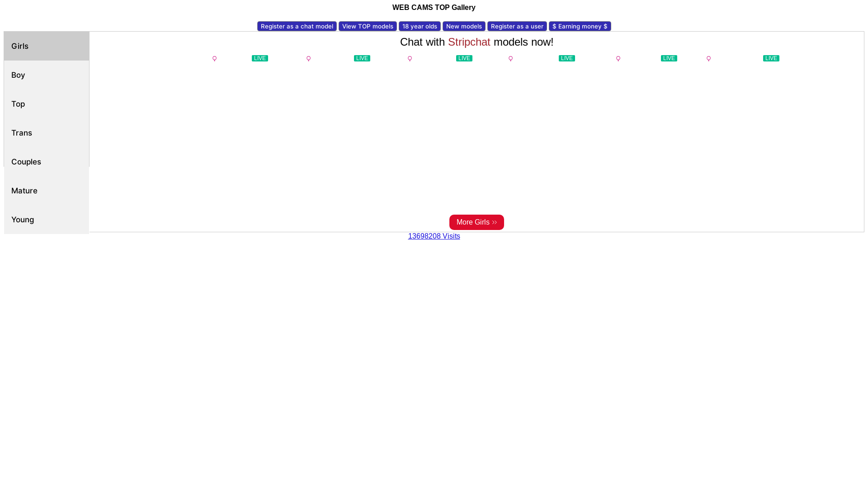This screenshot has height=488, width=868.
Task: Open the 13698208 Visits link
Action: point(434,236)
